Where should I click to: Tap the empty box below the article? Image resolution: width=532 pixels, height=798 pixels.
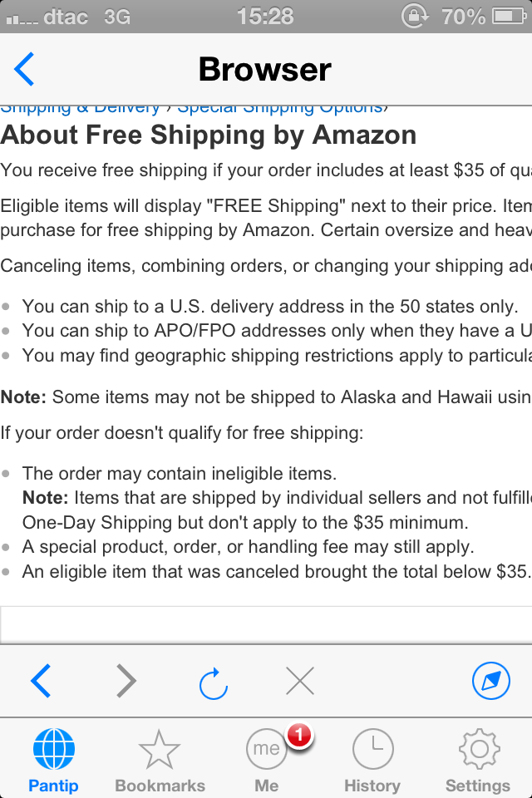point(266,625)
